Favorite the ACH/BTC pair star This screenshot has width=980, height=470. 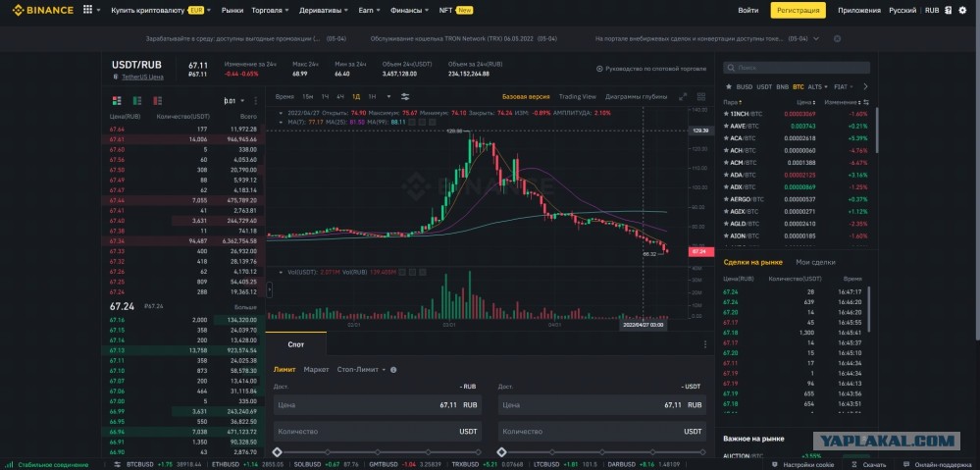pyautogui.click(x=726, y=150)
